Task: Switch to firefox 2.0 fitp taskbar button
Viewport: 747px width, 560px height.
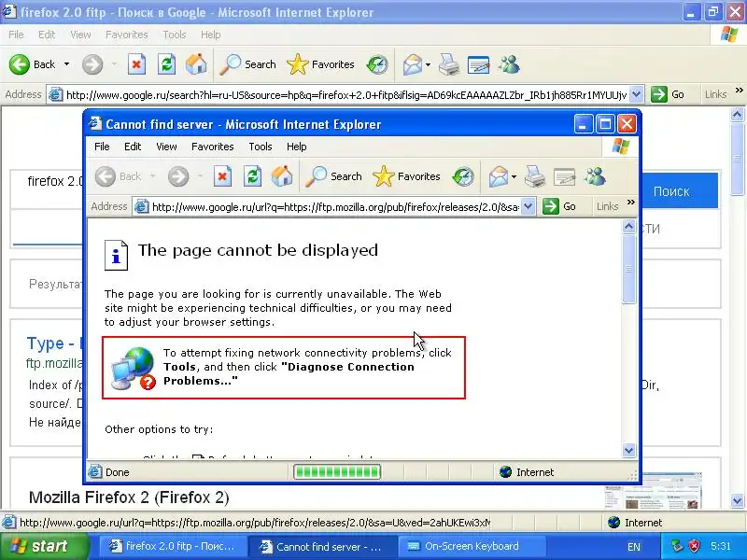Action: [173, 546]
